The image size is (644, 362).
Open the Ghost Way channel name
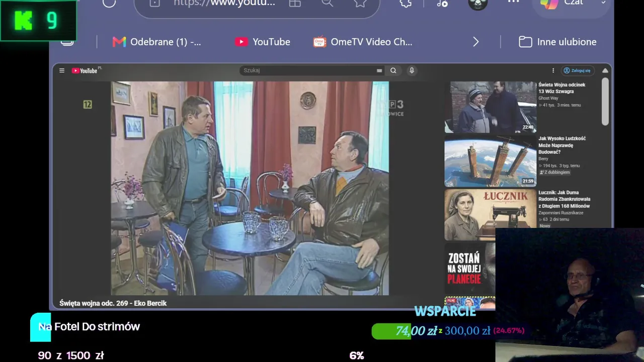[548, 99]
